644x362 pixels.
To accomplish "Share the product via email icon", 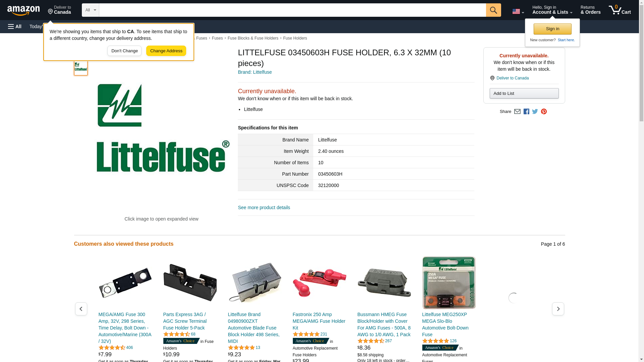I will pos(517,112).
